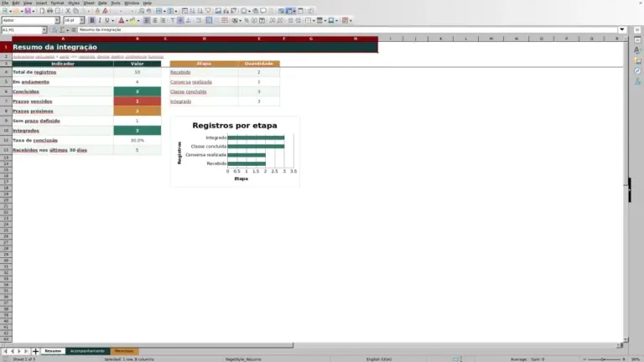Toggle Italic formatting
The height and width of the screenshot is (362, 644).
[100, 20]
